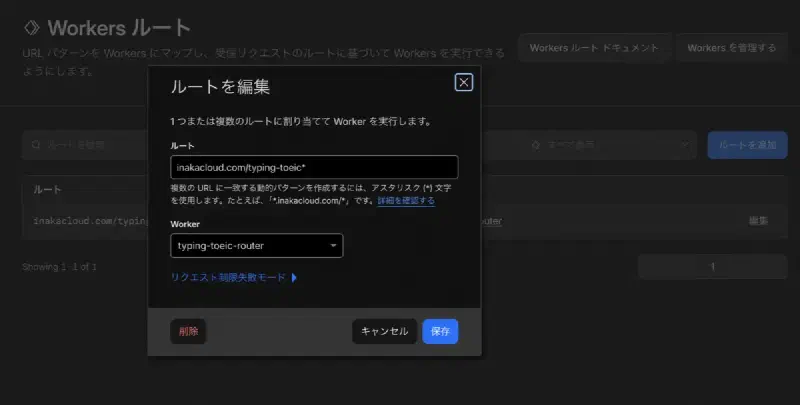Screen dimensions: 800x405
Task: Open the 詳細を確認する link
Action: point(406,200)
